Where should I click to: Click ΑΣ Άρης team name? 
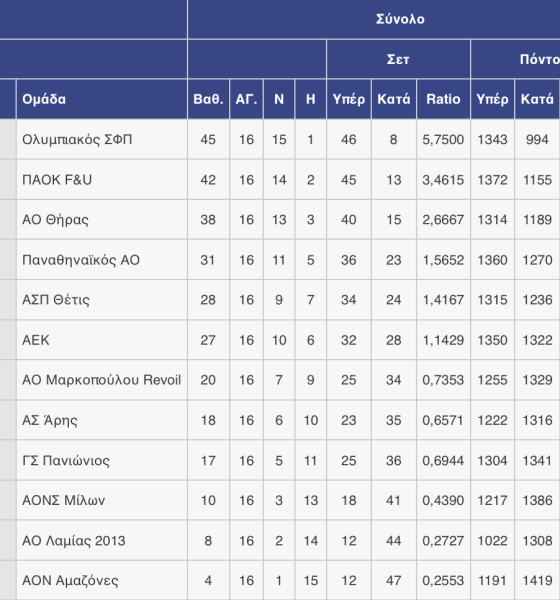[x=50, y=420]
